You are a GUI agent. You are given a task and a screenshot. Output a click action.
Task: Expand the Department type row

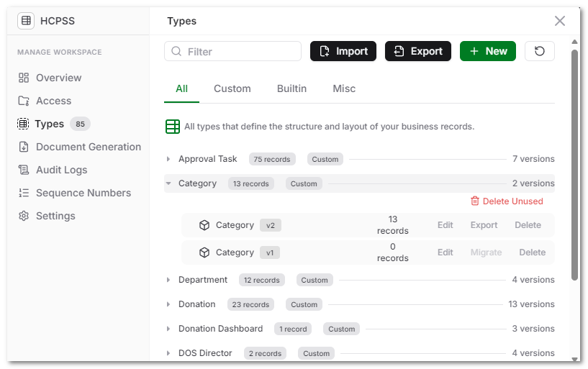168,280
